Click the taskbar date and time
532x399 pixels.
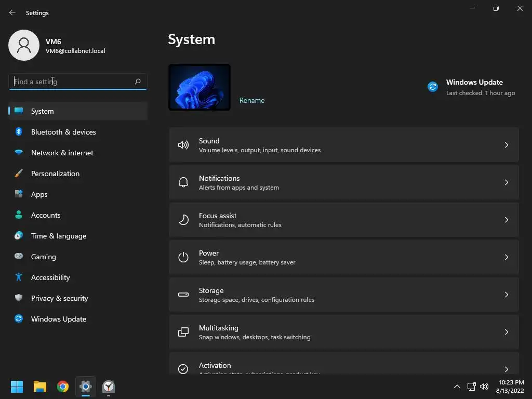coord(510,387)
